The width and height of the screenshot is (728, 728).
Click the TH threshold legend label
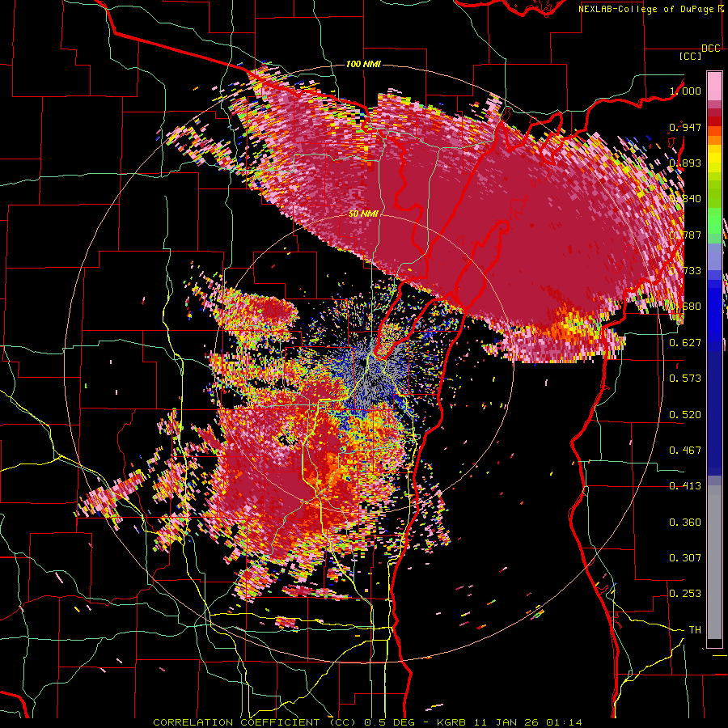[695, 630]
